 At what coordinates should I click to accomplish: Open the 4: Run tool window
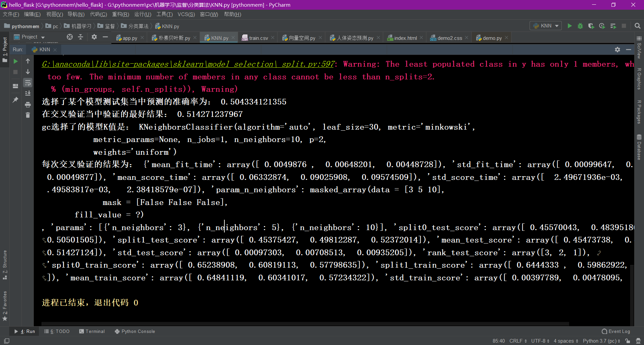[x=25, y=331]
